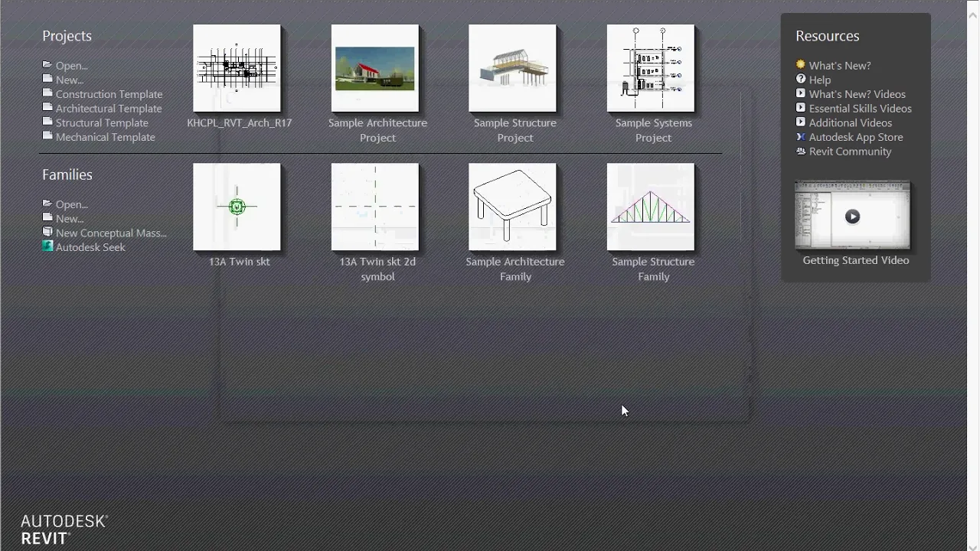Click the Getting Started Video caption
This screenshot has width=980, height=551.
pos(856,260)
